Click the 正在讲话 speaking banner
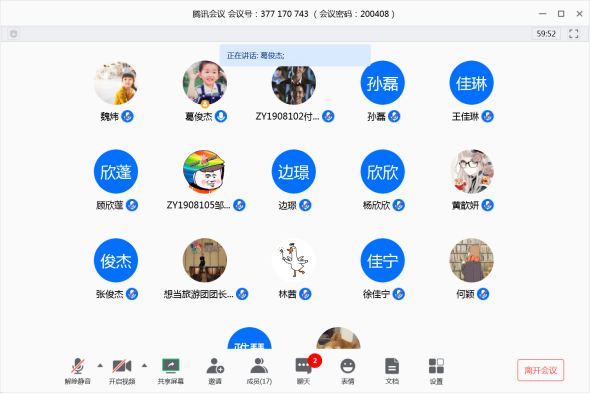 [x=295, y=55]
